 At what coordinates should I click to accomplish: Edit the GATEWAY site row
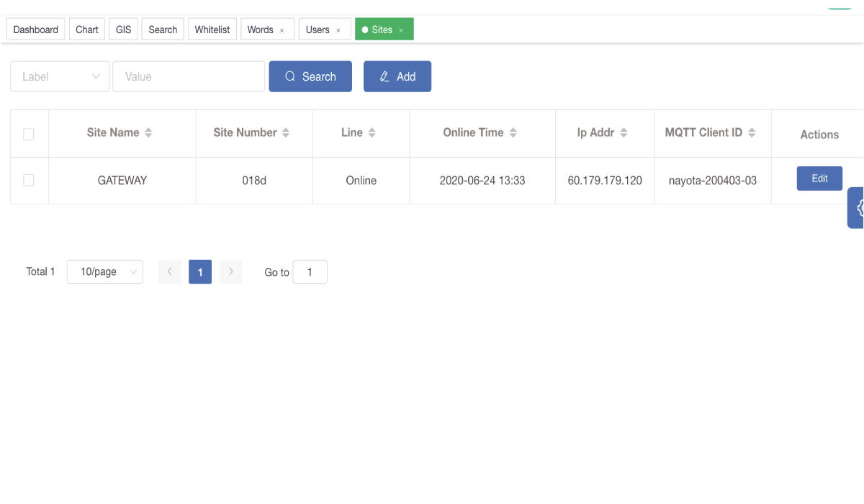(819, 179)
